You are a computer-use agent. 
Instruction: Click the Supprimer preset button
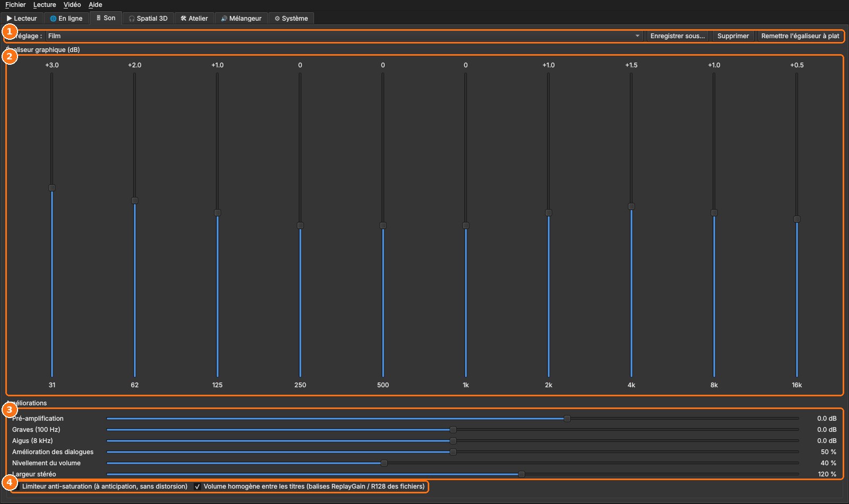pyautogui.click(x=733, y=36)
